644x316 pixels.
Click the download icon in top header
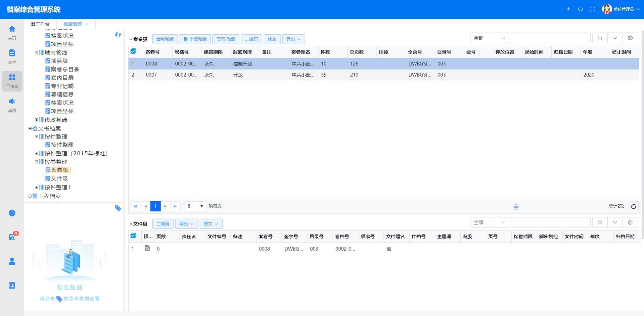pos(568,9)
